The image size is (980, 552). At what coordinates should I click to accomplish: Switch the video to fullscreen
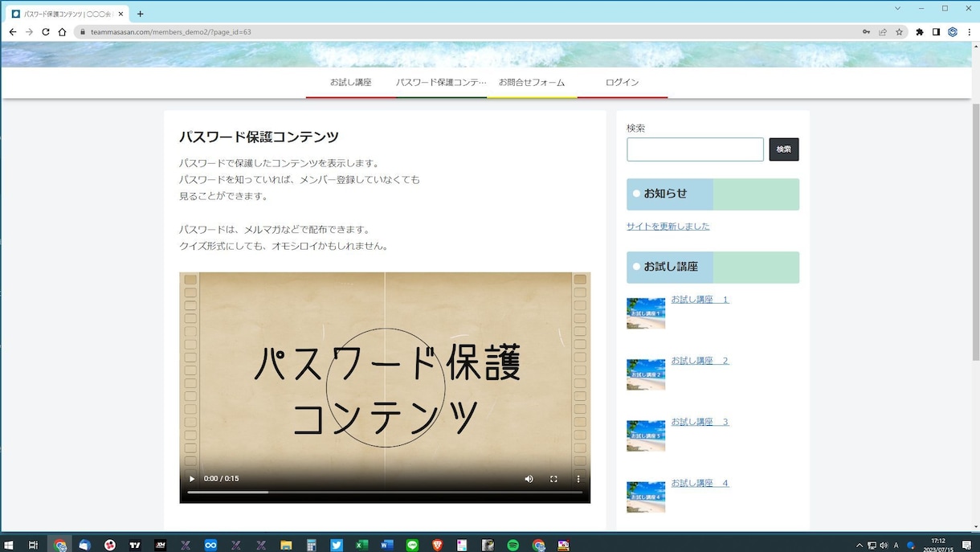[553, 479]
